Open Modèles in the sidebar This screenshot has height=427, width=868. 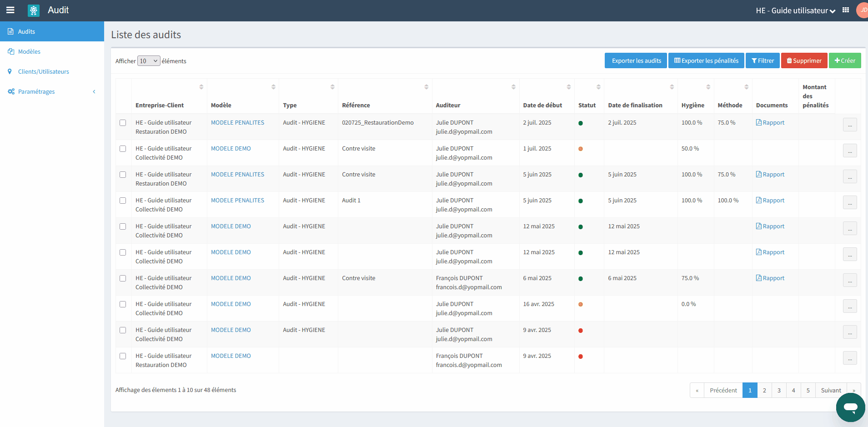(x=52, y=51)
